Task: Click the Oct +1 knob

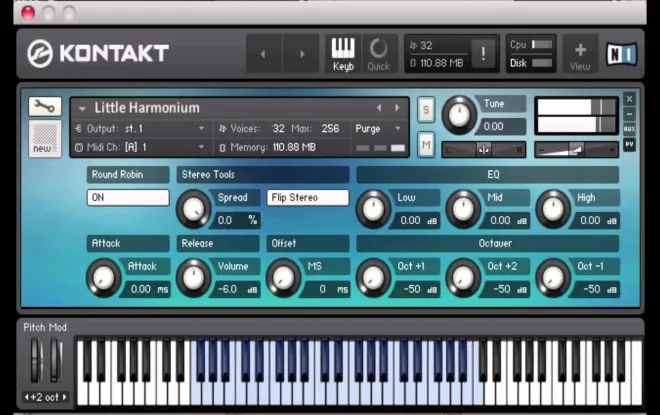Action: coord(373,278)
